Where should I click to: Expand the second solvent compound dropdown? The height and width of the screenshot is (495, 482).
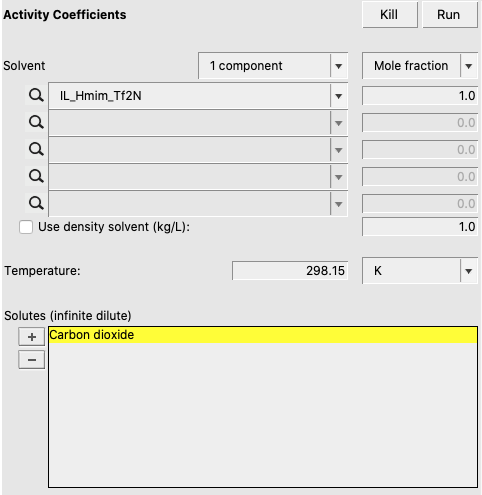(339, 123)
